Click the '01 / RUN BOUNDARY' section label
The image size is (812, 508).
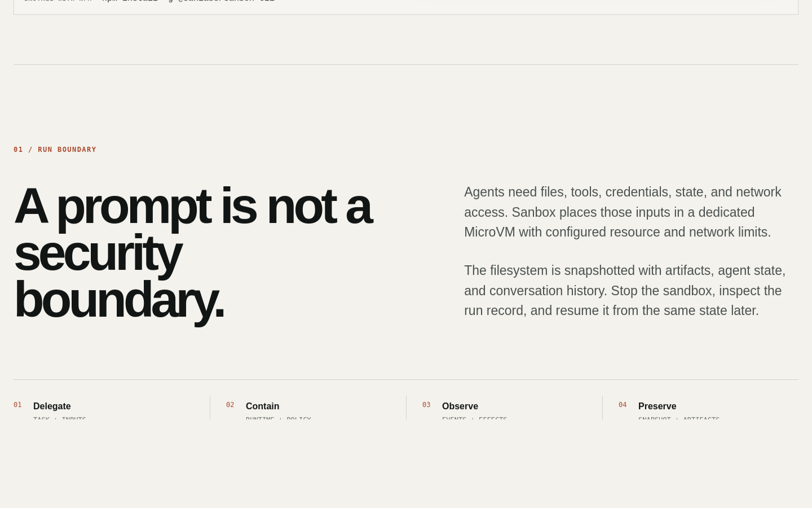pos(55,150)
